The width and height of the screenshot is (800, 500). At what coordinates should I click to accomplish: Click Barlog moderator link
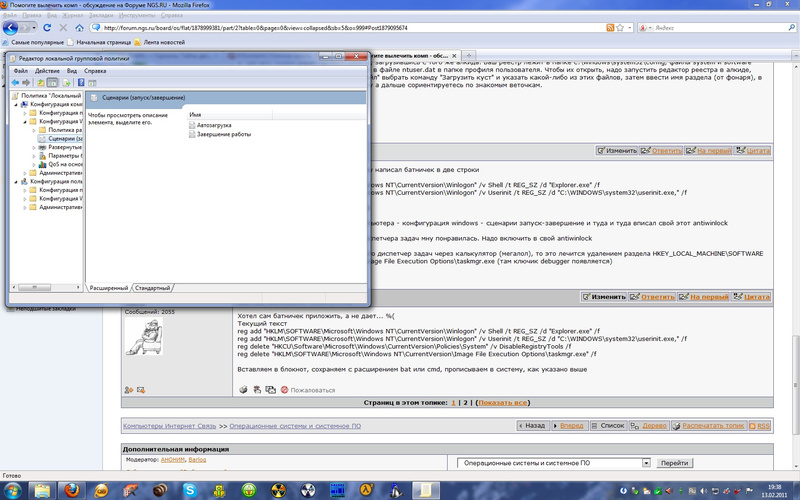197,460
